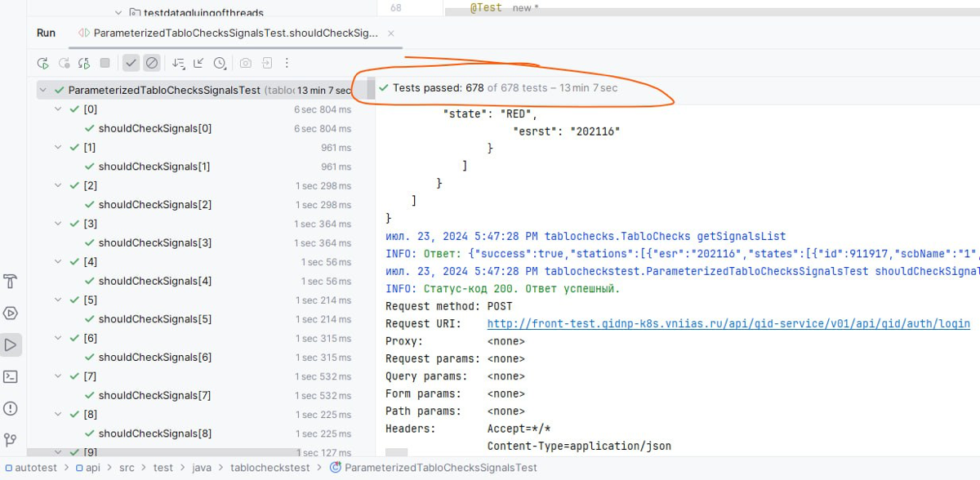Viewport: 980px width, 480px height.
Task: Click '"esrst": "202116"' console line
Action: point(566,131)
